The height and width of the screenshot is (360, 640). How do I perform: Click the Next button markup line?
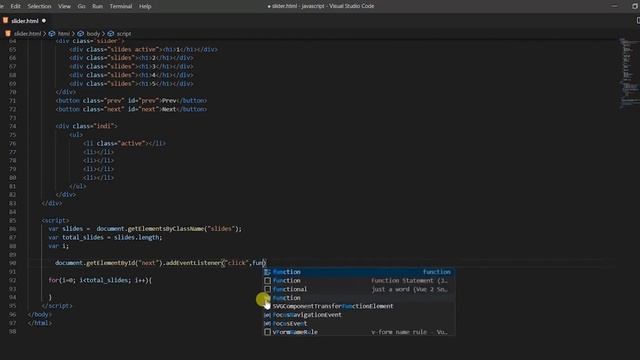click(x=131, y=109)
